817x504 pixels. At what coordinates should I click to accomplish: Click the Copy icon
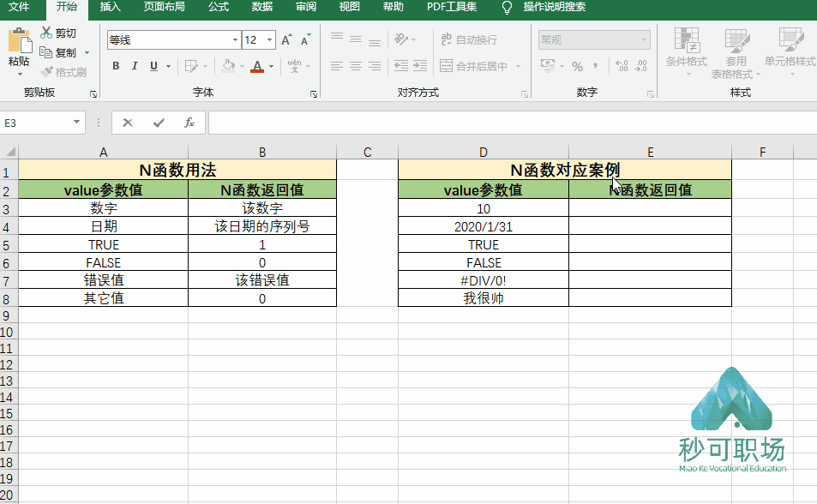pos(46,52)
